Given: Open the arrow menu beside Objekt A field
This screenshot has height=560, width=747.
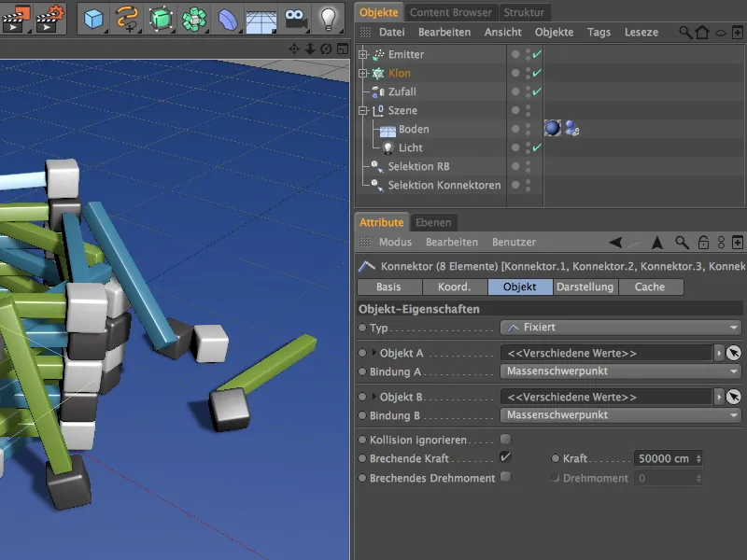Looking at the screenshot, I should click(x=718, y=353).
